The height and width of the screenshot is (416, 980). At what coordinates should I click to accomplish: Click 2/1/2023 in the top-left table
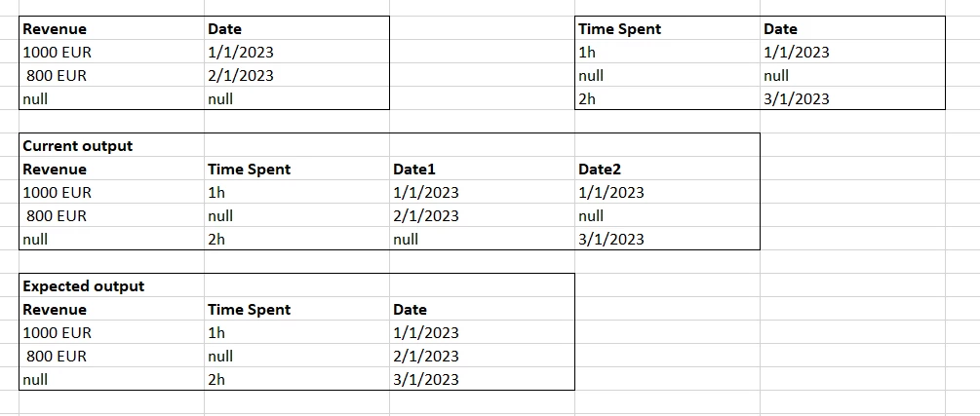[296, 76]
